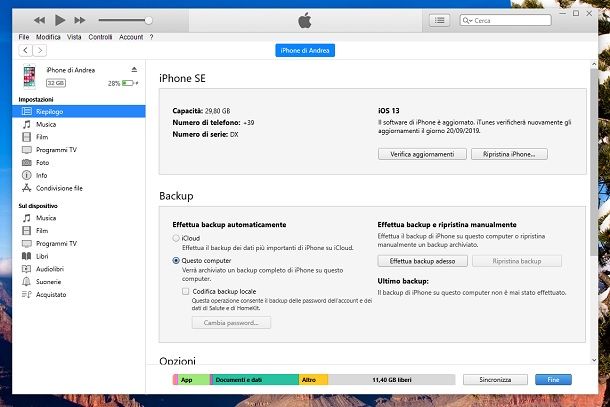The image size is (610, 407).
Task: Click the blue Fine button
Action: (x=553, y=379)
